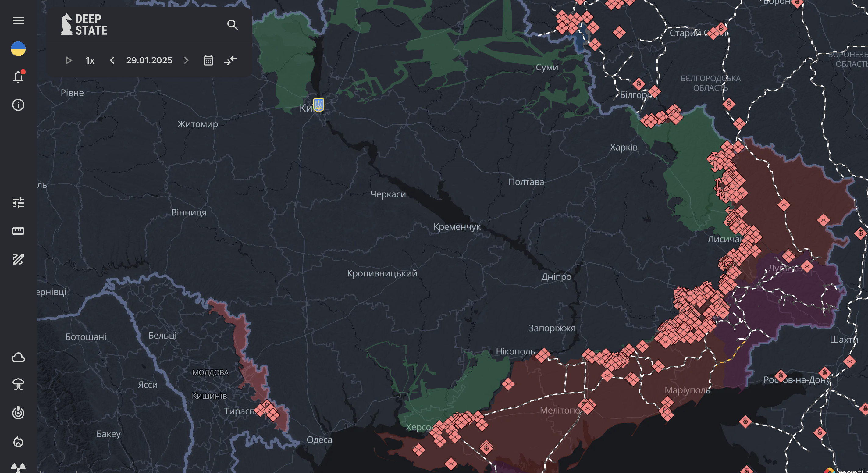Screen dimensions: 868x473
Task: Activate the pencil drawing tool
Action: pos(18,259)
